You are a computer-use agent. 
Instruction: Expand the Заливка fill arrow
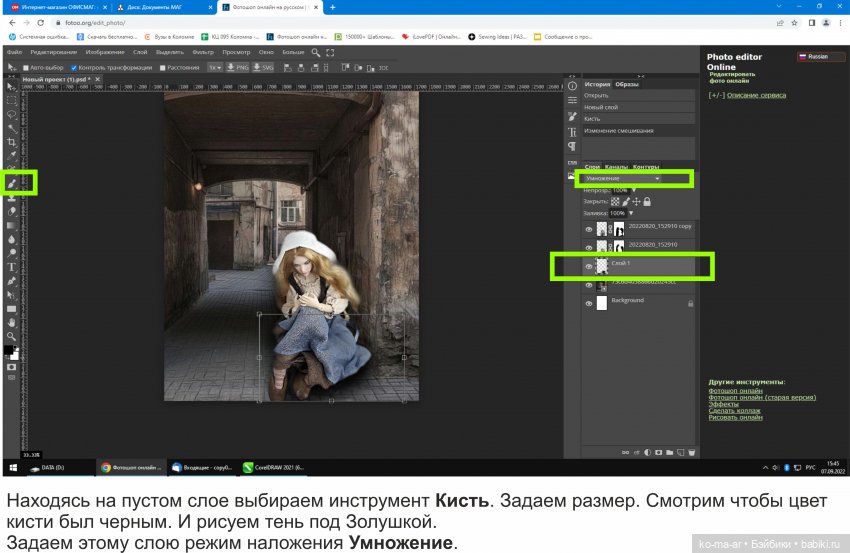click(x=630, y=213)
